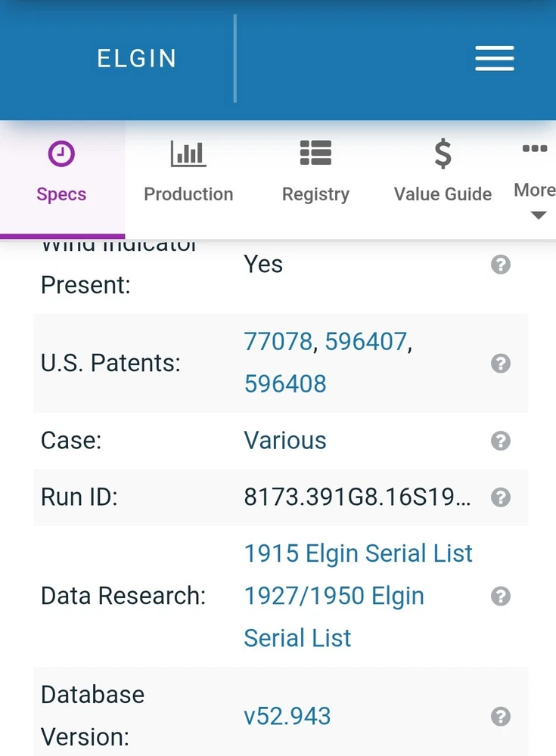The height and width of the screenshot is (756, 556).
Task: Open help for the Run ID row
Action: (x=500, y=497)
